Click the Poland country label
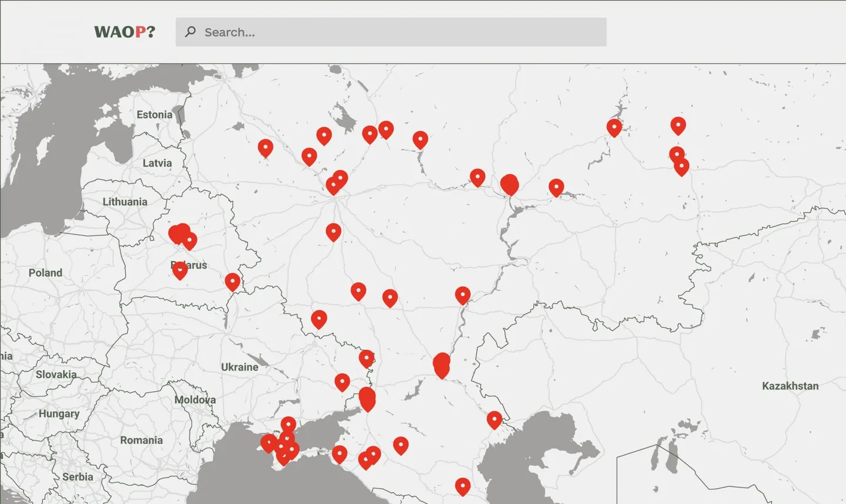This screenshot has width=846, height=504. (x=45, y=273)
